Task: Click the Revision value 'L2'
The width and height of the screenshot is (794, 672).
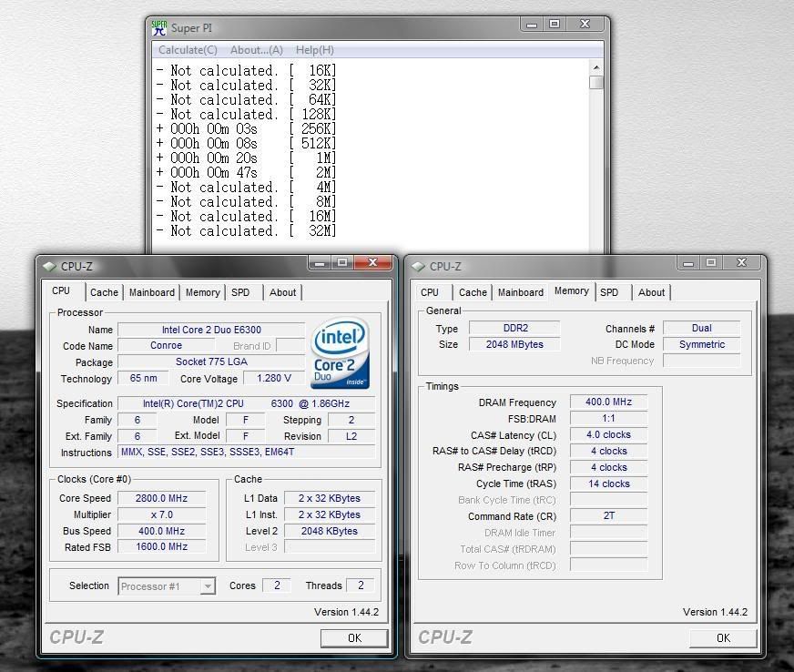Action: pyautogui.click(x=351, y=436)
